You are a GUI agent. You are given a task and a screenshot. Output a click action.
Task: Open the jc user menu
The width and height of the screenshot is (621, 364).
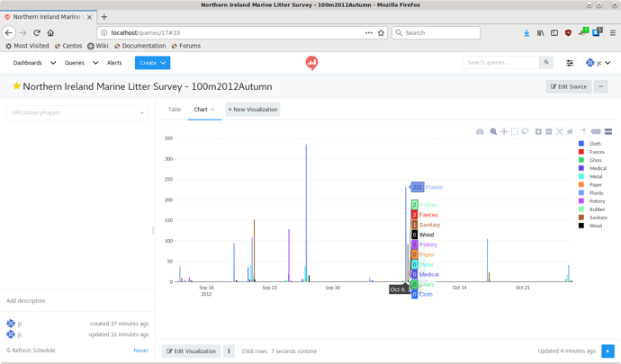[598, 63]
